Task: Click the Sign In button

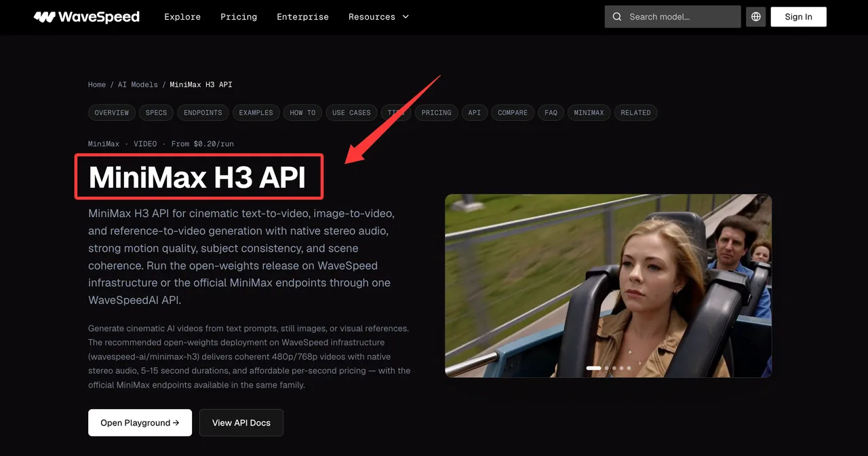Action: (x=798, y=17)
